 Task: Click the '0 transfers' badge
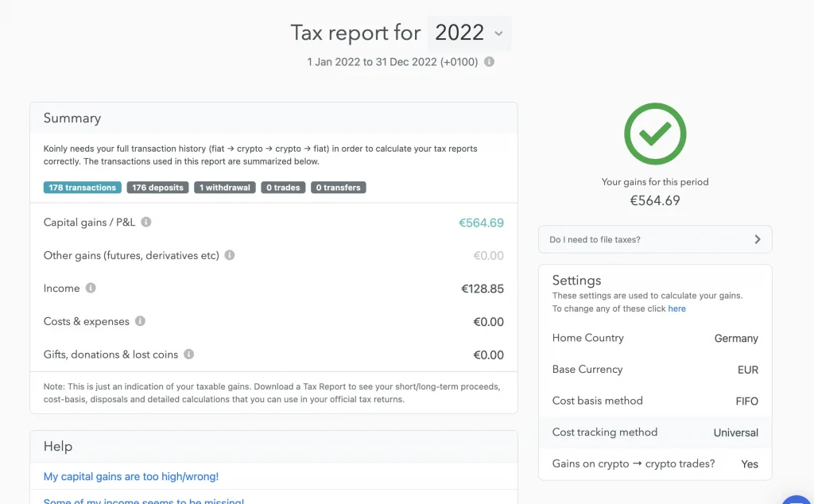[x=338, y=188]
